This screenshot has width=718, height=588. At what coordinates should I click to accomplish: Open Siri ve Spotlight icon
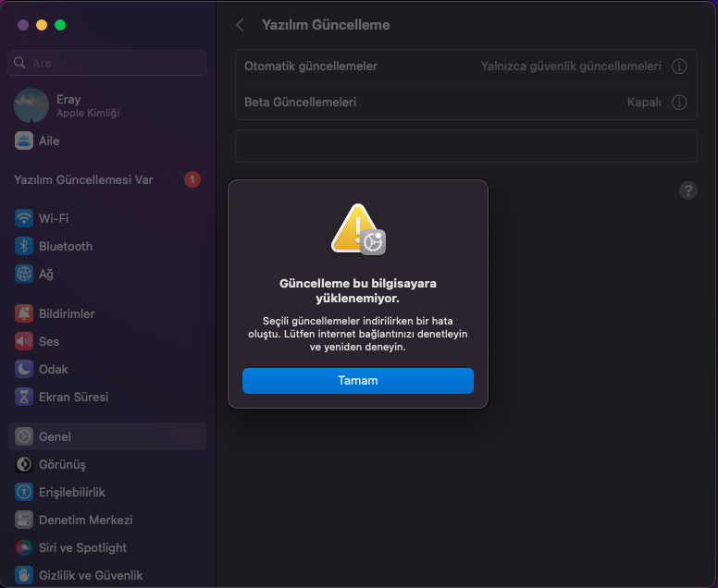[24, 548]
